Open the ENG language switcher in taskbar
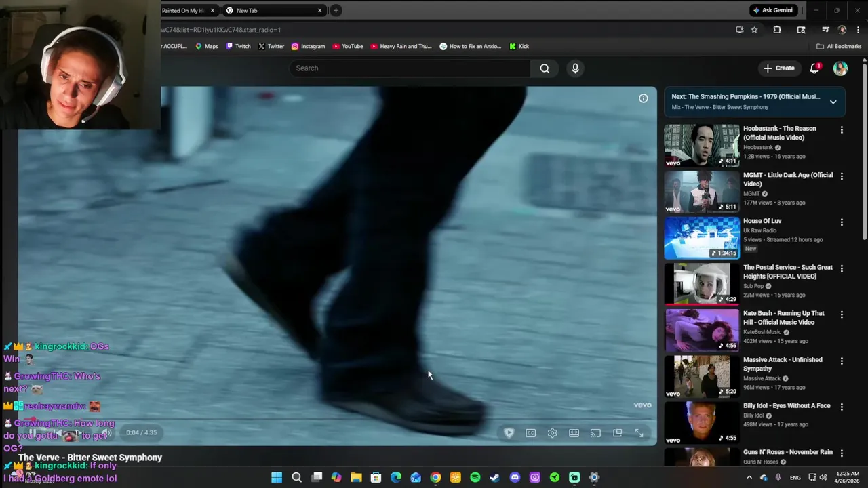 click(795, 478)
